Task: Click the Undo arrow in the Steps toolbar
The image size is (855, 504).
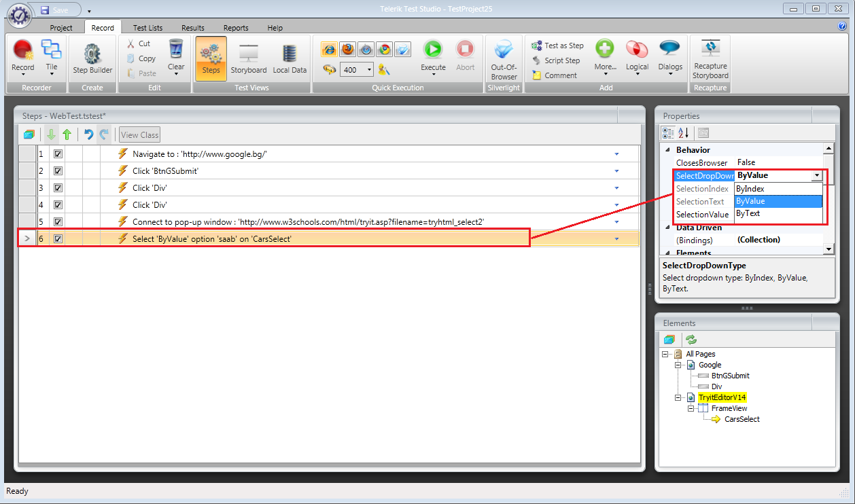Action: pyautogui.click(x=88, y=134)
